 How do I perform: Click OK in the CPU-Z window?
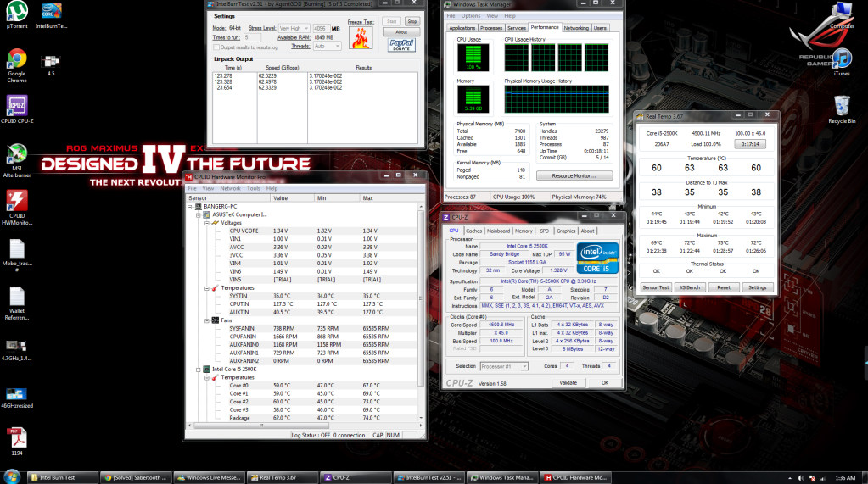pyautogui.click(x=604, y=383)
